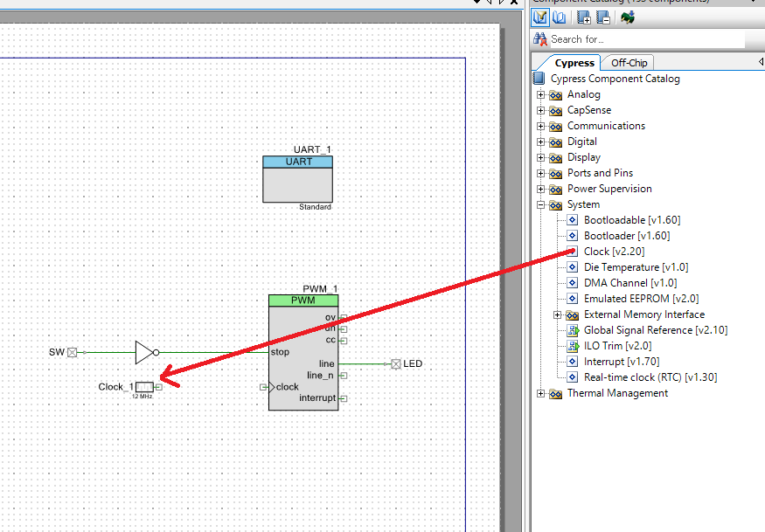Expand the Communications folder
This screenshot has height=532, width=765.
click(x=540, y=127)
